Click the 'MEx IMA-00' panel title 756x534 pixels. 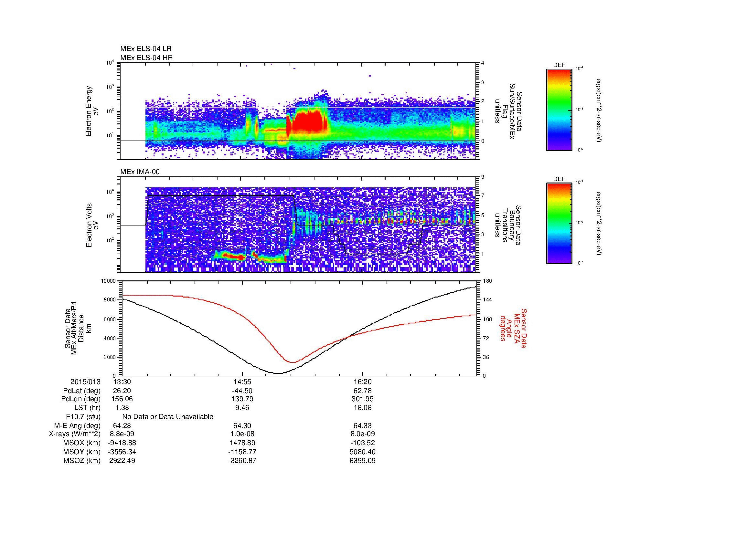(140, 172)
